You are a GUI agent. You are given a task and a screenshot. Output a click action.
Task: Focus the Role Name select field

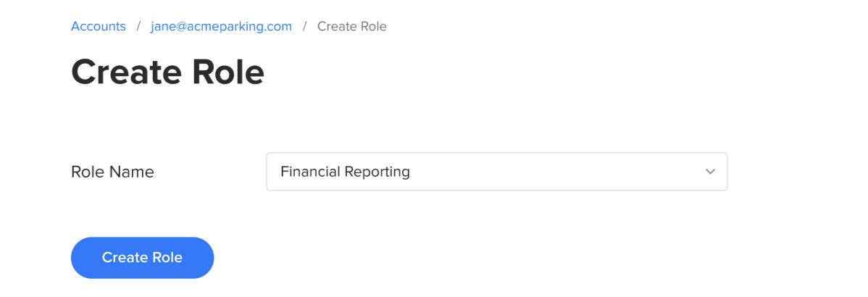click(x=496, y=172)
